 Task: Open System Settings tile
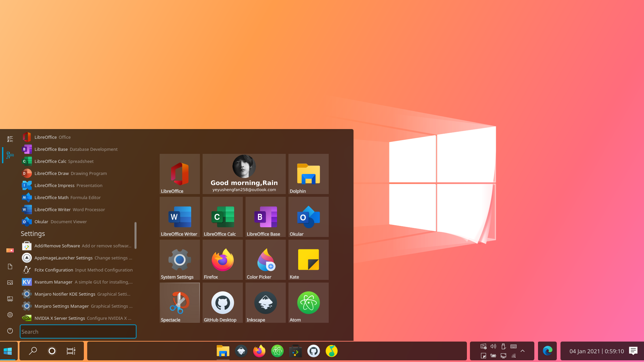pos(180,260)
